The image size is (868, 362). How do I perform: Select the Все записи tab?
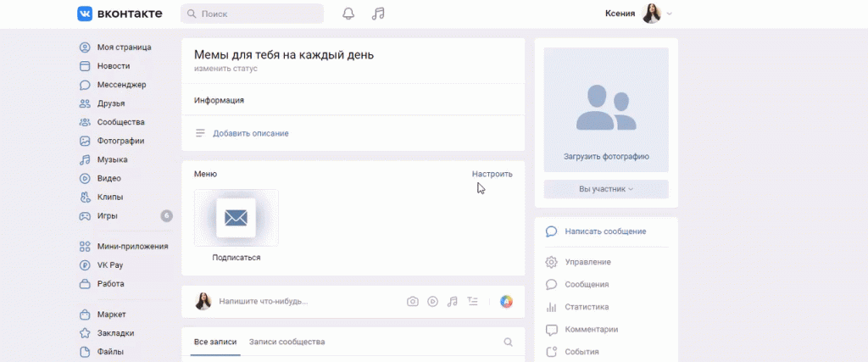(214, 343)
